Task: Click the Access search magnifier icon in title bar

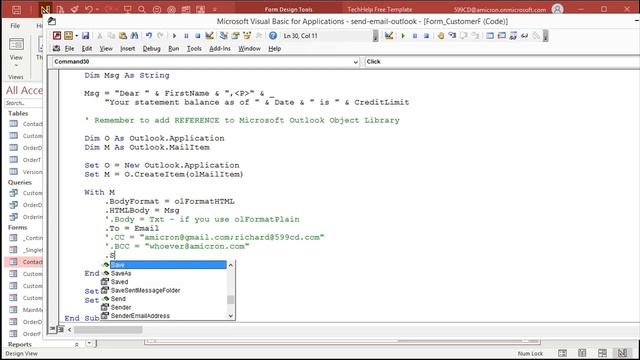Action: 142,9
